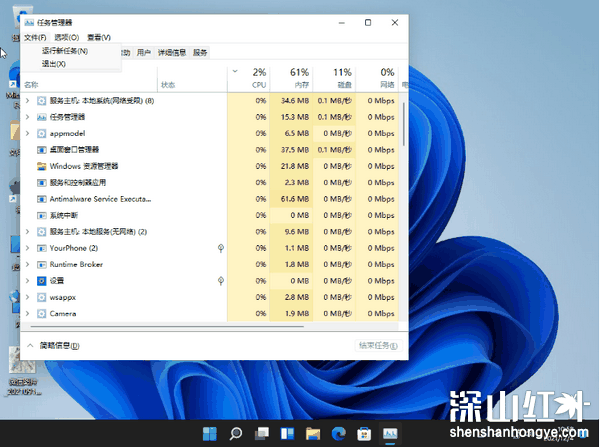Click the 任务管理器 process row icon
The height and width of the screenshot is (447, 600).
pos(41,117)
